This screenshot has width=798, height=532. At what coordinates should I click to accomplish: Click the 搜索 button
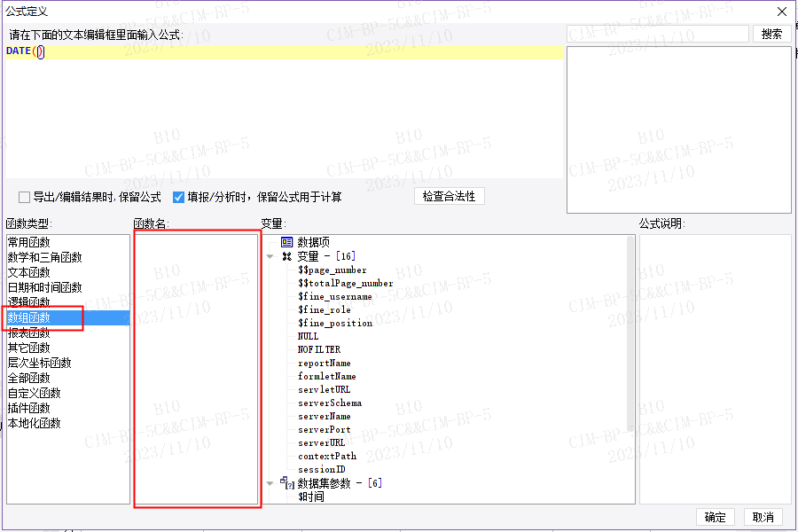tap(771, 34)
